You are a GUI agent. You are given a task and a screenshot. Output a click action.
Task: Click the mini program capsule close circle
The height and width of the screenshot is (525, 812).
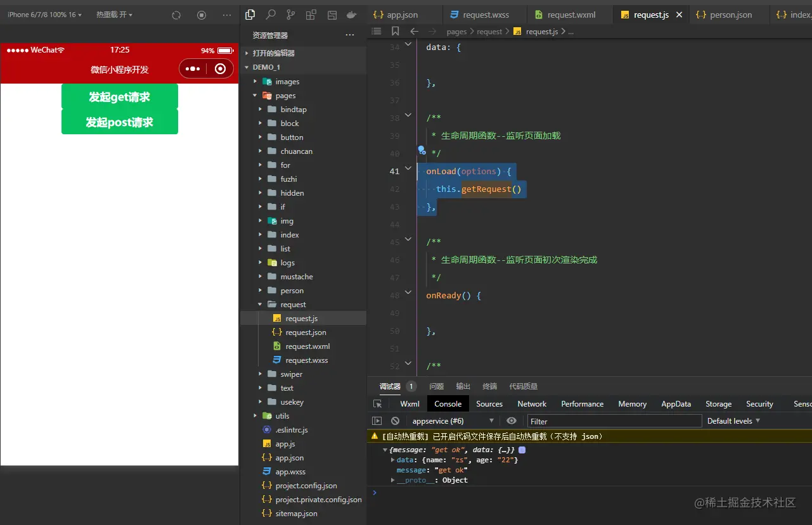click(220, 68)
